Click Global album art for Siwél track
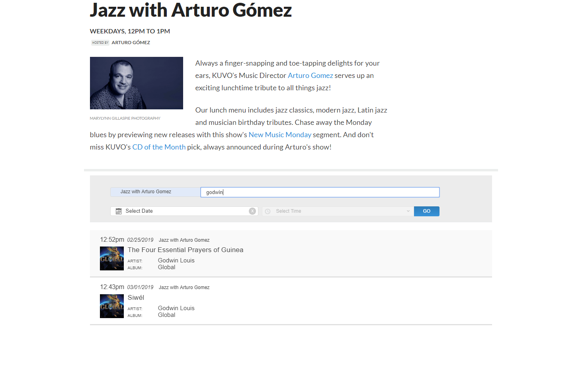This screenshot has height=367, width=588. (112, 306)
